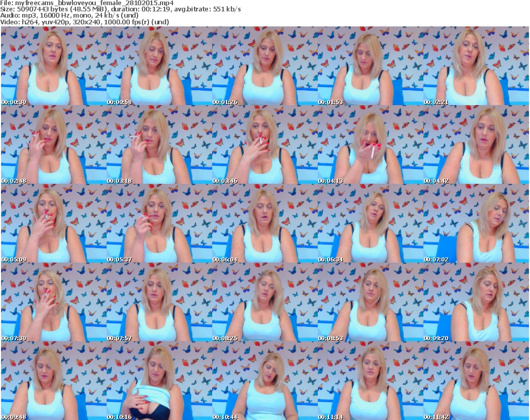Viewport: 530px width, 420px height.
Task: Choose the frame stamped 00:09:48
Action: click(x=54, y=381)
